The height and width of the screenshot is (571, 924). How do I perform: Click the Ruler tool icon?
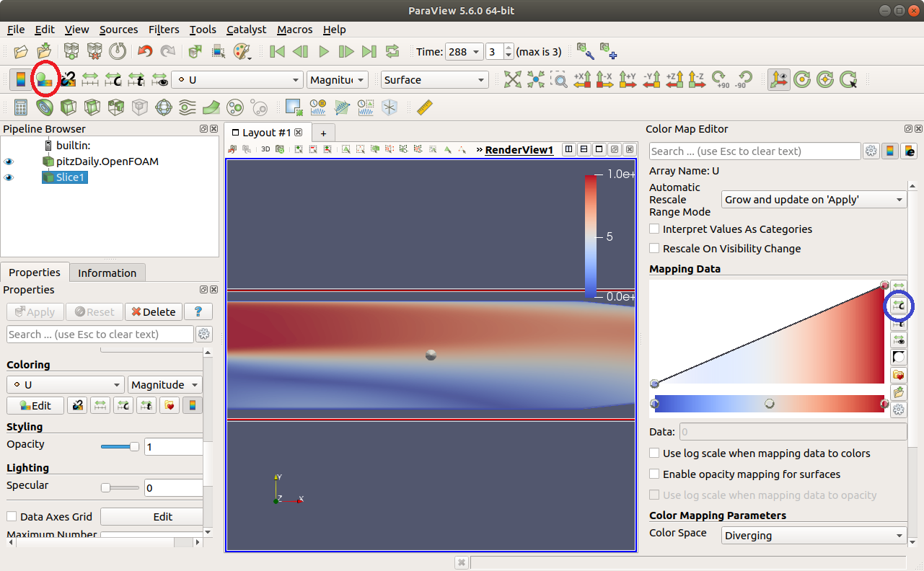point(424,107)
